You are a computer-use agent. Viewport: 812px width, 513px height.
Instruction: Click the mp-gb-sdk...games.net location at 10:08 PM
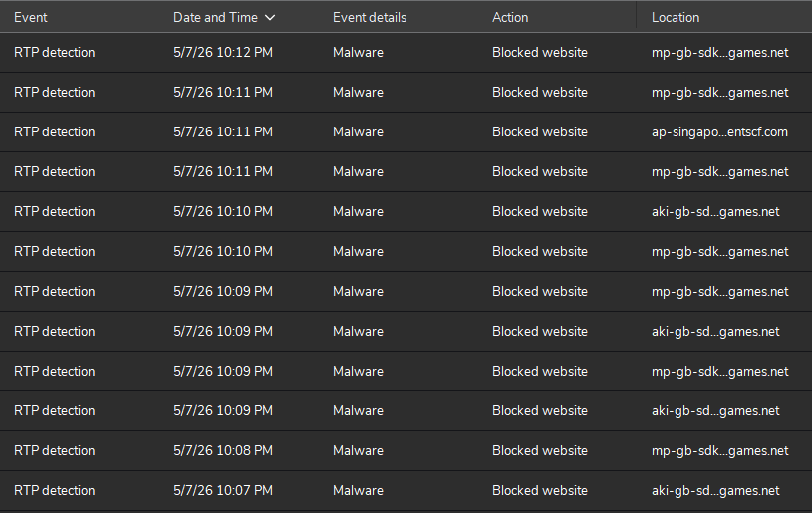[x=719, y=451]
